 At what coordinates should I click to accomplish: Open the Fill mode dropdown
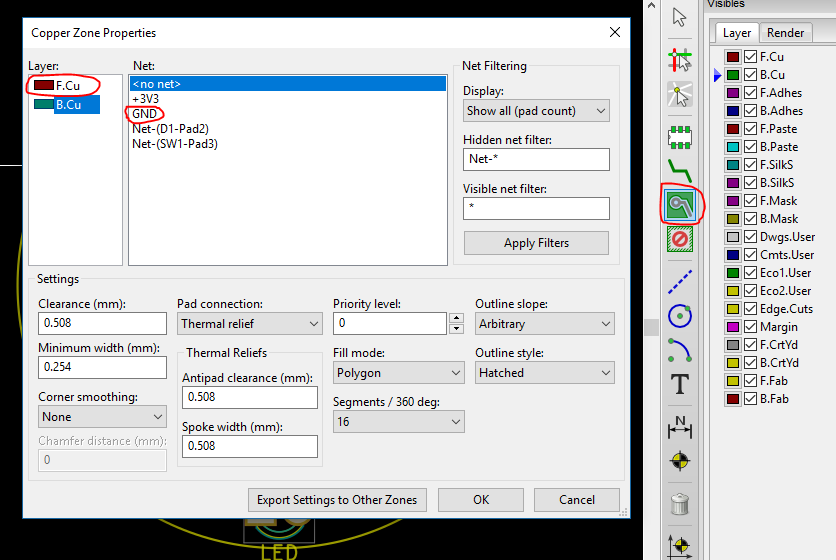[398, 373]
